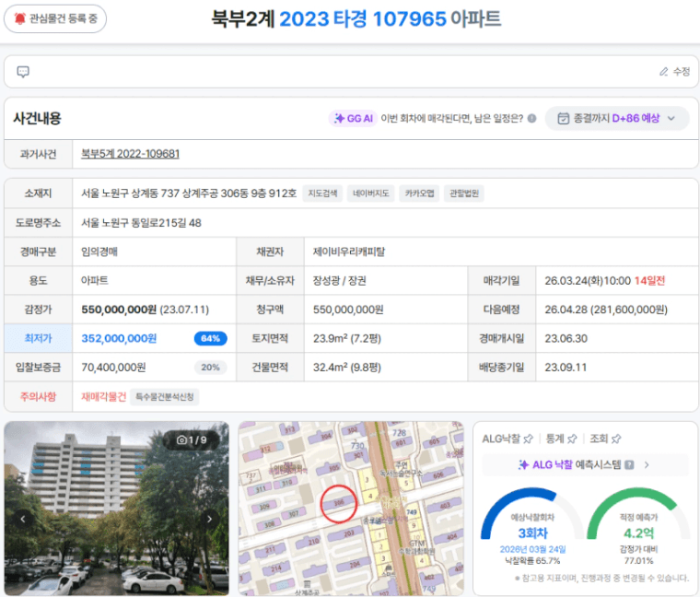This screenshot has width=700, height=597.
Task: Open past case 북부5계 2022-109681 link
Action: coord(130,154)
